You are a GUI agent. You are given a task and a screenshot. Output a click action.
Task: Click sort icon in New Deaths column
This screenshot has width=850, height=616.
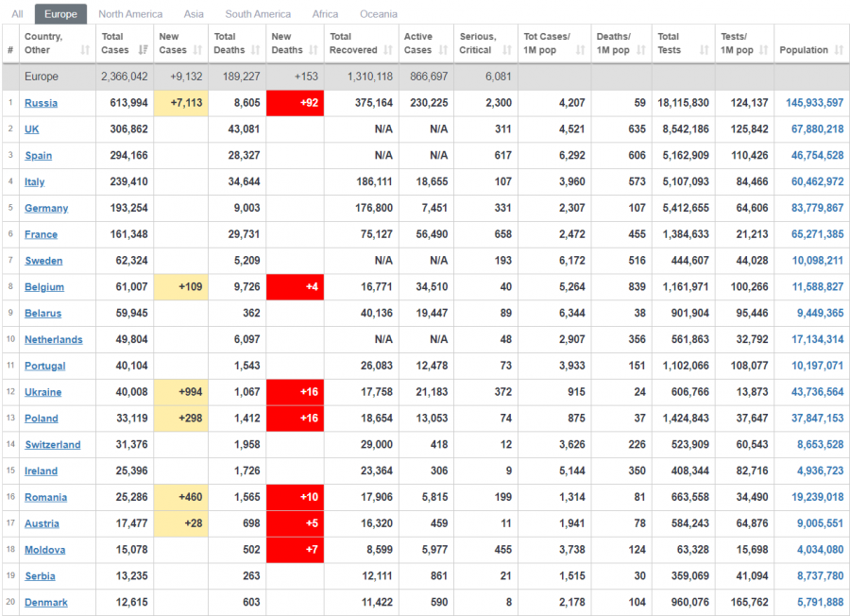[314, 50]
